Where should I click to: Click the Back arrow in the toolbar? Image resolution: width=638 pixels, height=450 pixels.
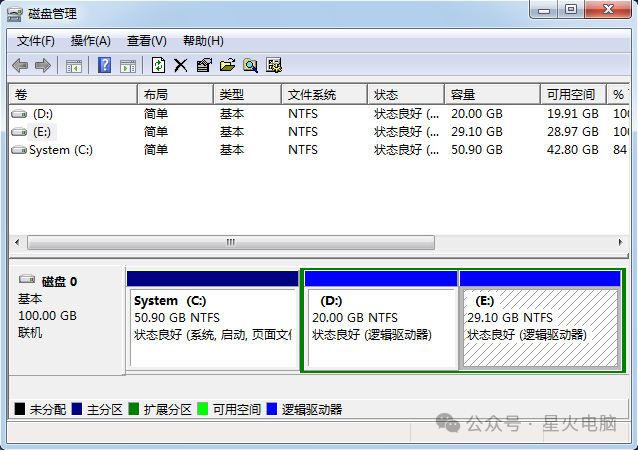(20, 65)
